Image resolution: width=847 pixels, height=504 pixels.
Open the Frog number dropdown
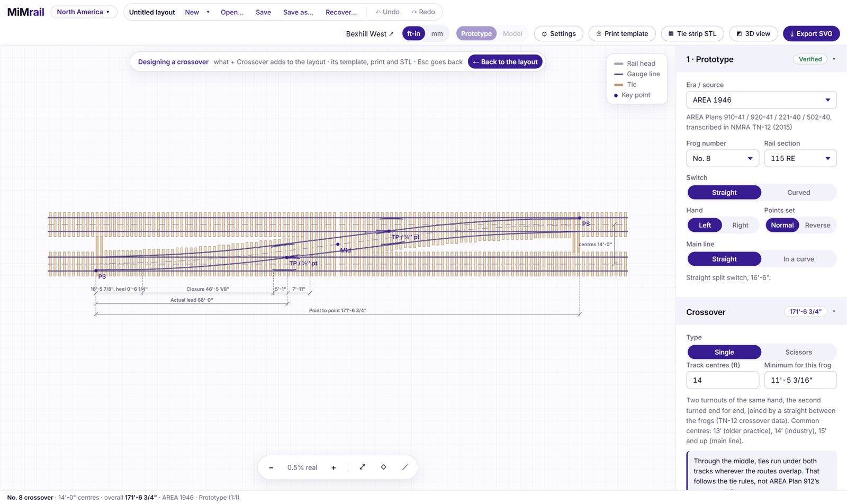[x=723, y=158]
